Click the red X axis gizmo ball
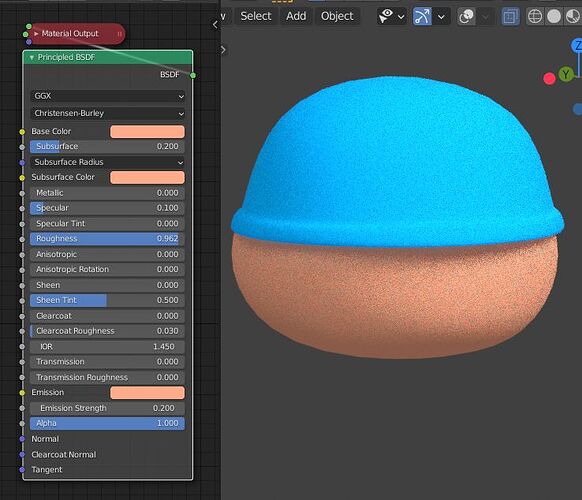 549,79
